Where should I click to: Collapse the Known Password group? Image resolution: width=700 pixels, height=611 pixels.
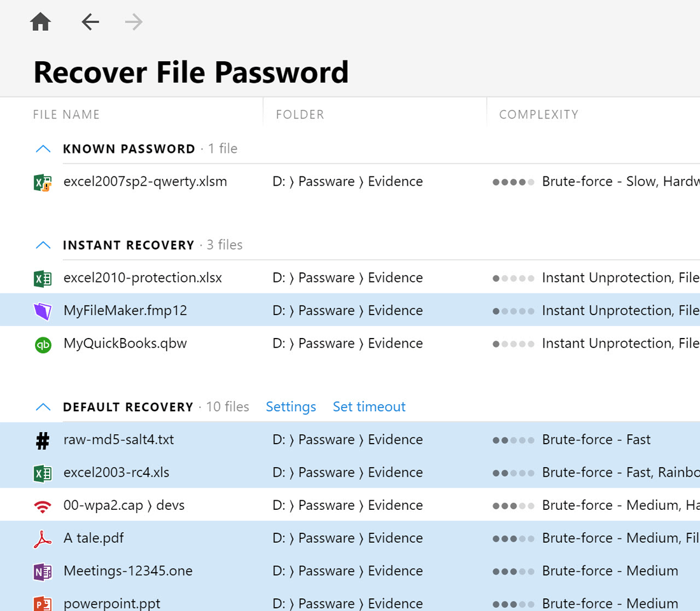pyautogui.click(x=43, y=149)
